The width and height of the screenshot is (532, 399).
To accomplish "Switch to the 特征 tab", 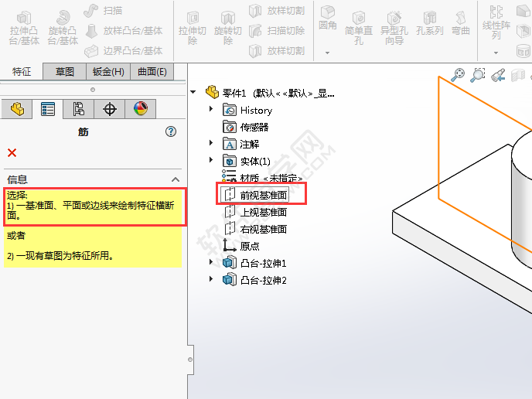I will (x=22, y=72).
